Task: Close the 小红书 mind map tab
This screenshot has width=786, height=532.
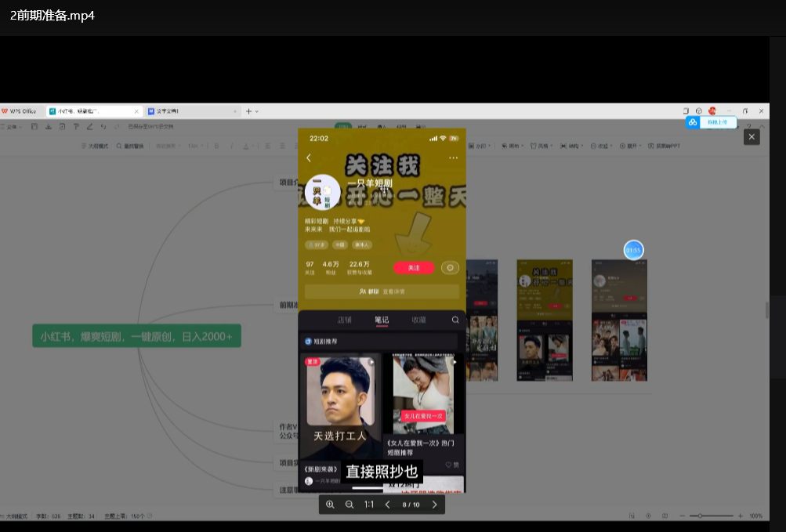Action: (x=136, y=111)
